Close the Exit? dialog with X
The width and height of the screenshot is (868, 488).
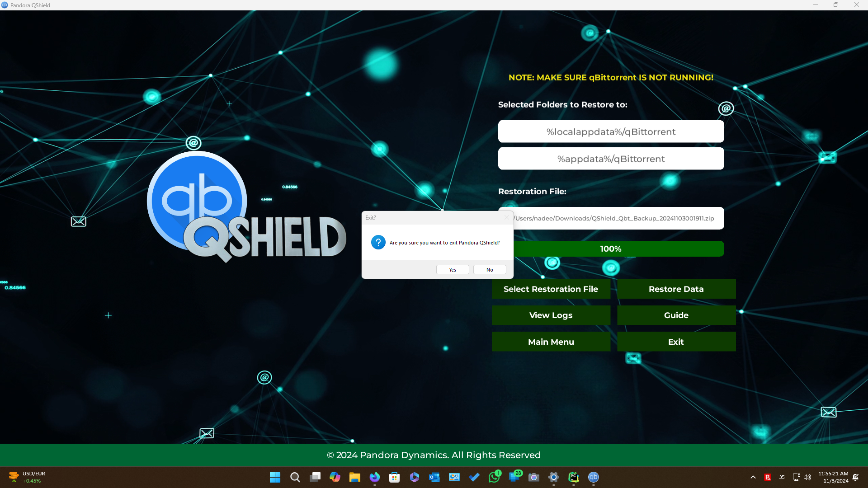(x=507, y=218)
